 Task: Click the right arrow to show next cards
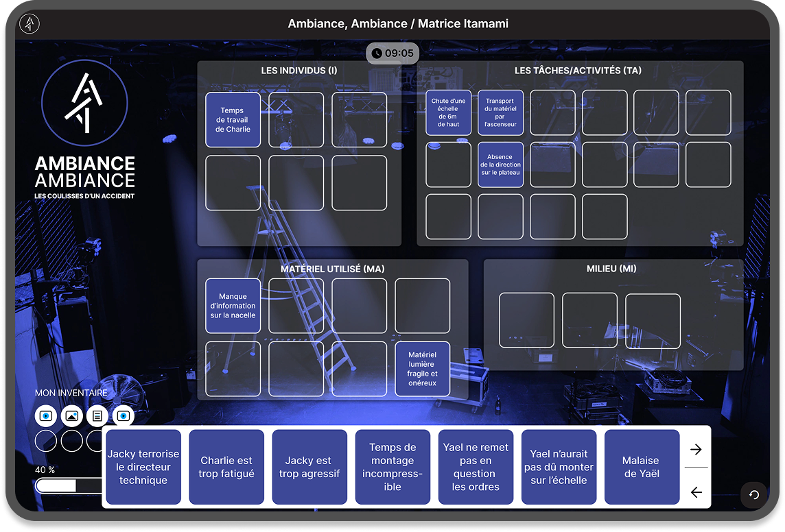point(696,449)
